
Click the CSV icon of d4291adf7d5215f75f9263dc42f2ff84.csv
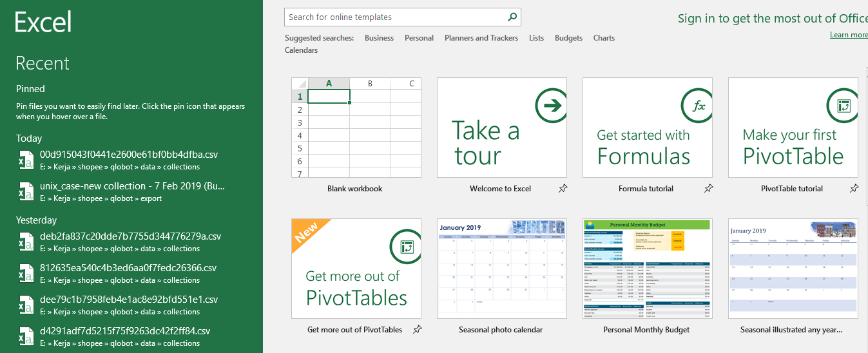pyautogui.click(x=25, y=337)
